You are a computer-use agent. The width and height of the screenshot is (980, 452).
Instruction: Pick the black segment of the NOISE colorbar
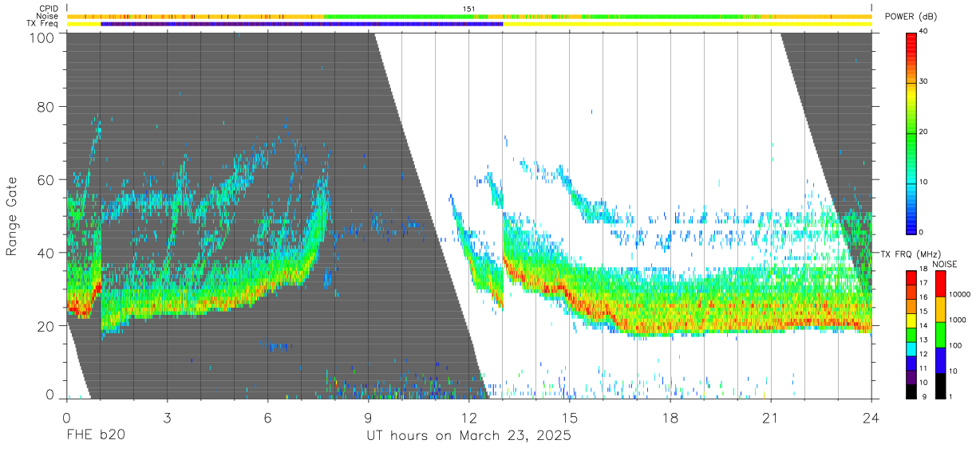tap(939, 385)
